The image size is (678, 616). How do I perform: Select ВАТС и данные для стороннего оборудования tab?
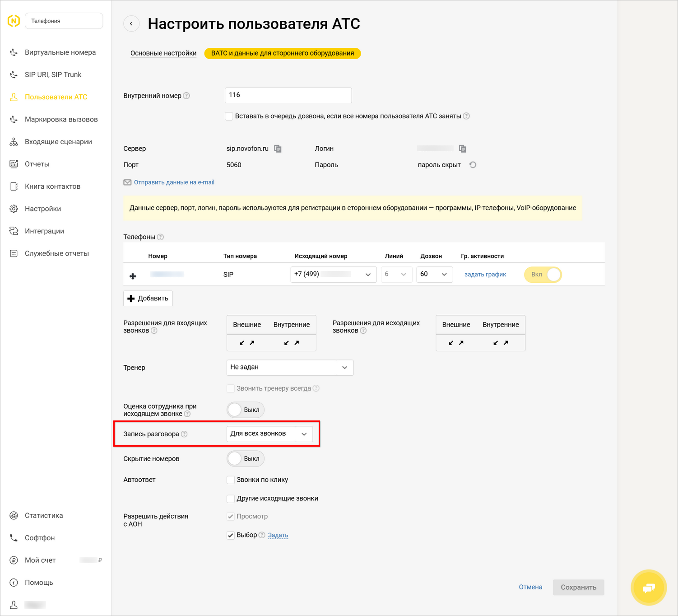[282, 53]
